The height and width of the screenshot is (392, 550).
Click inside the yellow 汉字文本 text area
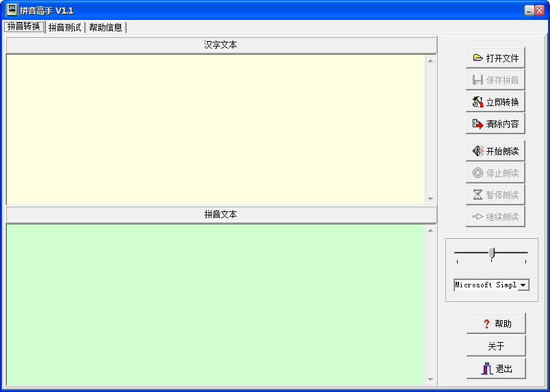pos(215,129)
